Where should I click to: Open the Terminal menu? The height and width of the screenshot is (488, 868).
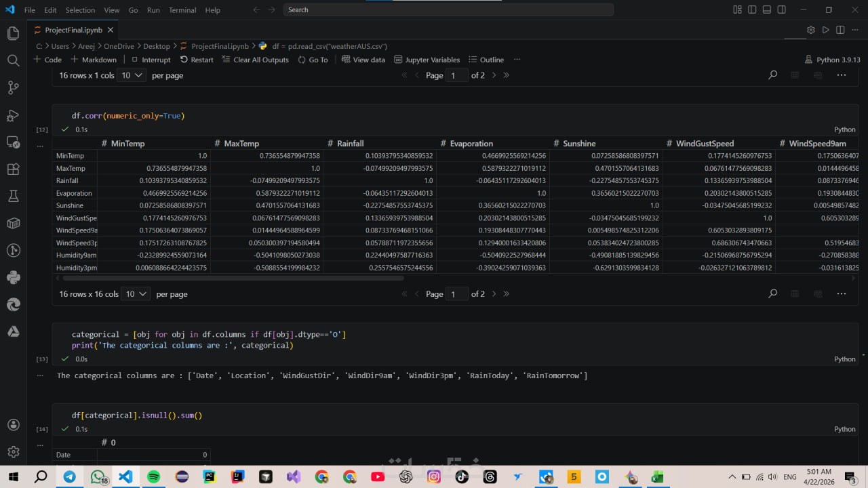(182, 10)
